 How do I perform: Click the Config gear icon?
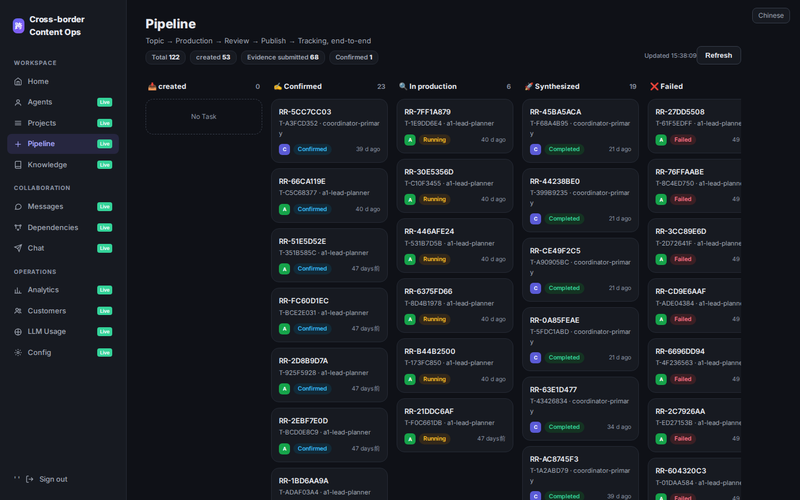pos(18,353)
